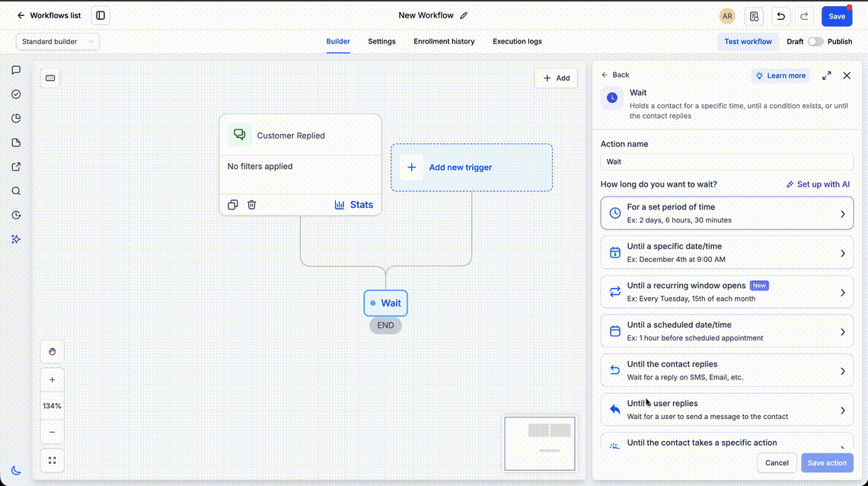Switch to the Settings tab
This screenshot has height=486, width=868.
[x=381, y=41]
